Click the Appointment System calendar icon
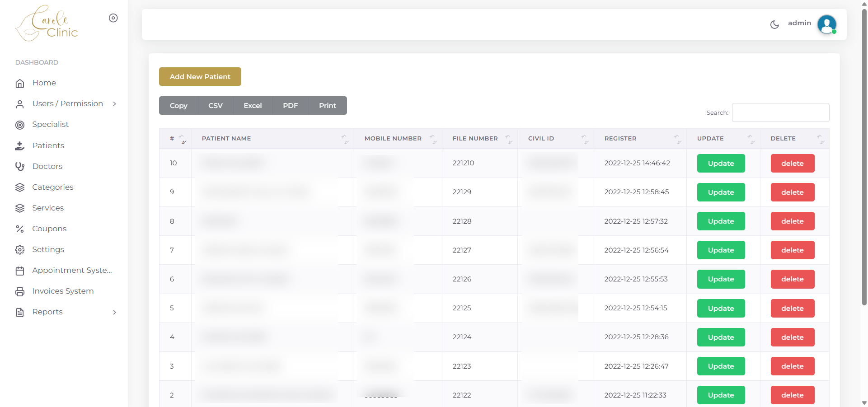This screenshot has width=868, height=407. 20,271
